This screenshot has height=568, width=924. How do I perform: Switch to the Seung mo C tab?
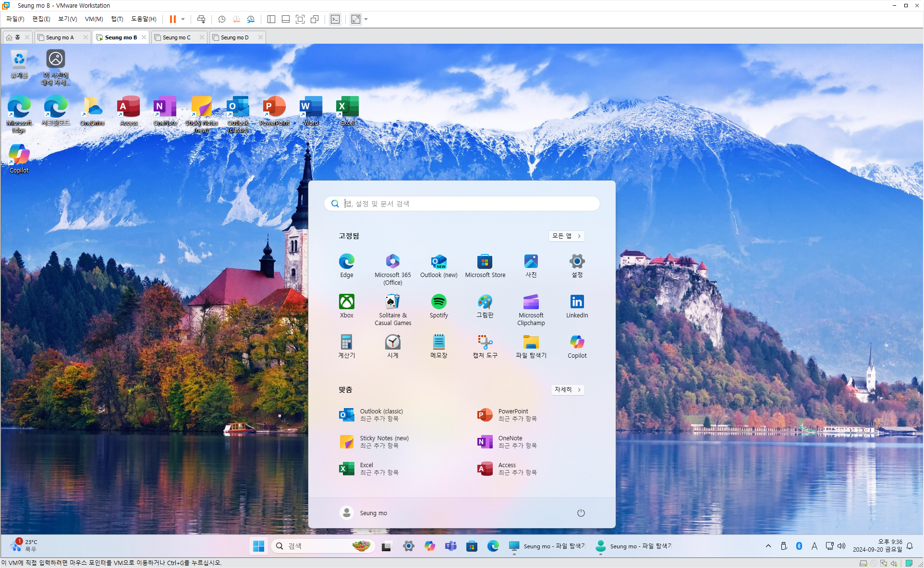176,37
